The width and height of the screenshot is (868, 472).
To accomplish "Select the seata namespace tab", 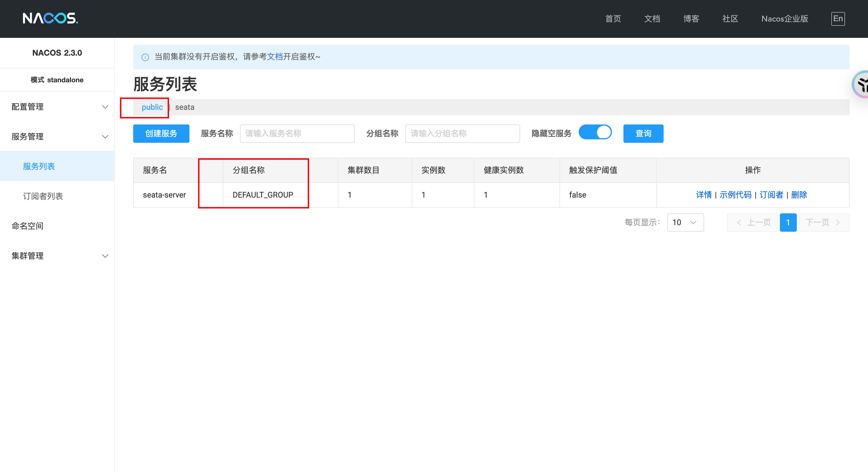I will coord(185,108).
